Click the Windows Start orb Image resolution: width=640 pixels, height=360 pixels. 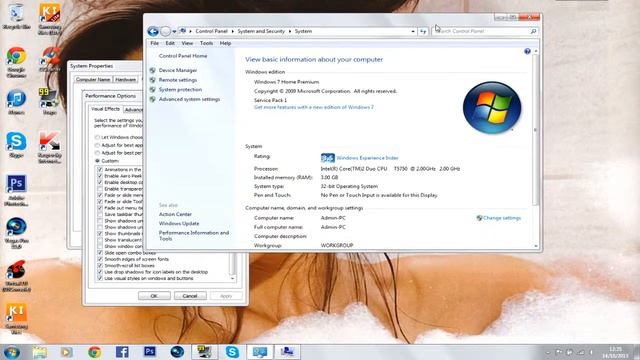tap(11, 352)
